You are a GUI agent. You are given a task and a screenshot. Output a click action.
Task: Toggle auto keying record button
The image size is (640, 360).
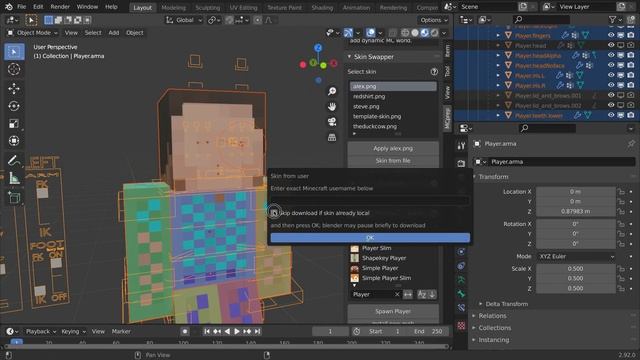(x=185, y=331)
